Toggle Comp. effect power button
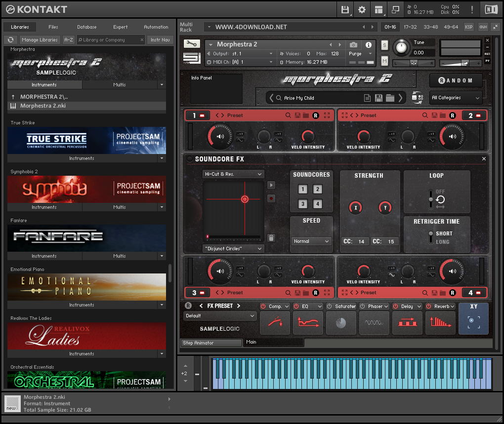 point(263,306)
